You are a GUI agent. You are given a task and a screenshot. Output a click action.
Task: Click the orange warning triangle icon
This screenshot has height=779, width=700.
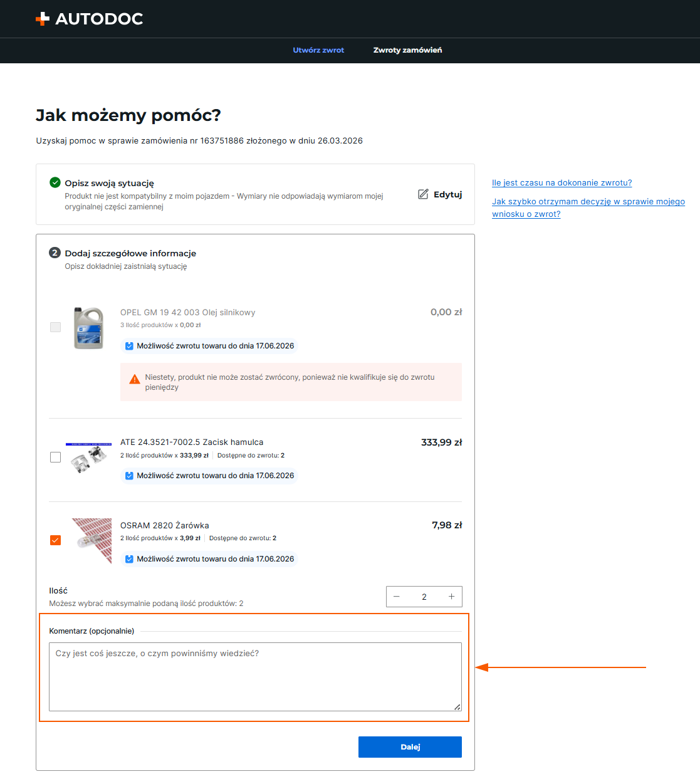134,379
